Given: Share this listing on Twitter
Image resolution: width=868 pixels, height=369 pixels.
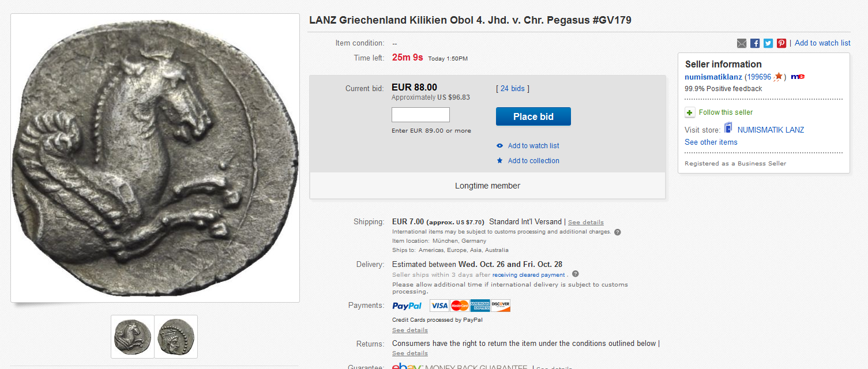Looking at the screenshot, I should coord(768,43).
